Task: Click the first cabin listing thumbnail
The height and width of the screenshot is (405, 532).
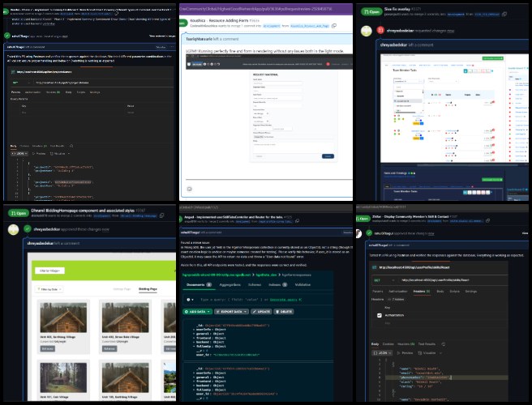Action: 63,318
